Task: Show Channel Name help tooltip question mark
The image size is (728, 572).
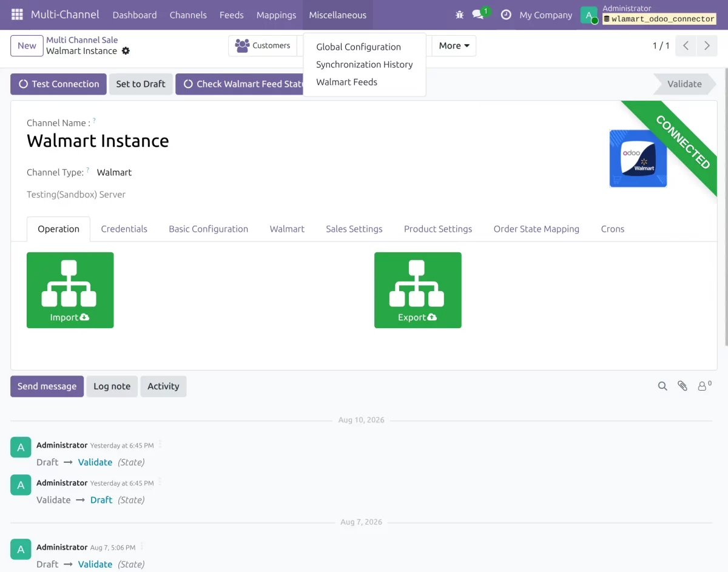Action: 94,121
